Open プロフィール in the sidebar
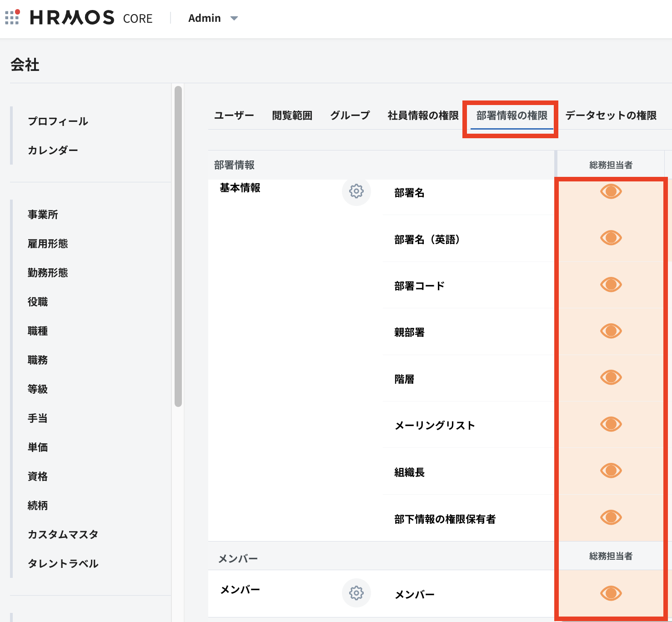 58,121
